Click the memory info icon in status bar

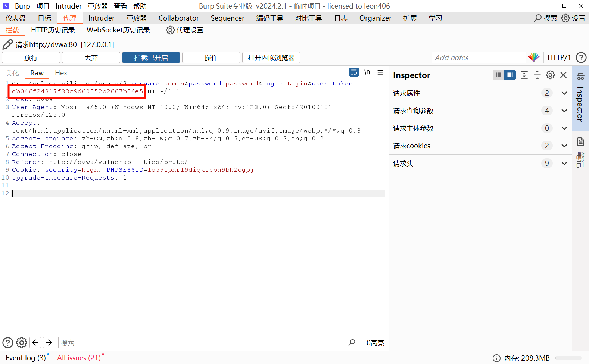point(496,358)
